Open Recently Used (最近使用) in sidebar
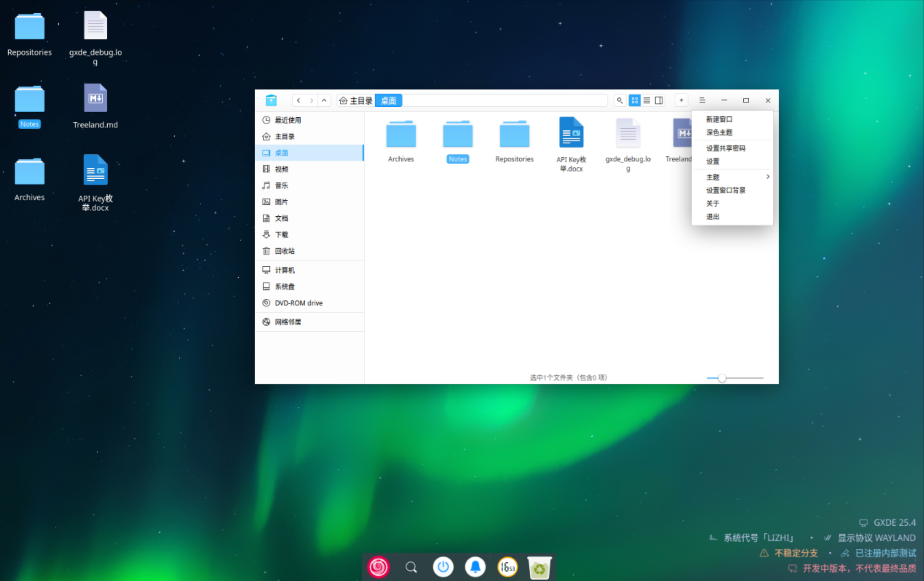Image resolution: width=924 pixels, height=581 pixels. click(x=309, y=120)
